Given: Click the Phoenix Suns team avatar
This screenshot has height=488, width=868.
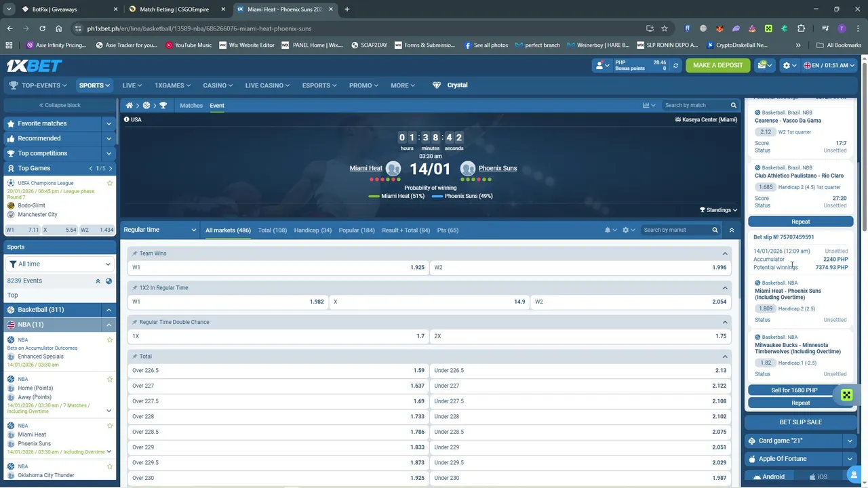Looking at the screenshot, I should [x=467, y=169].
